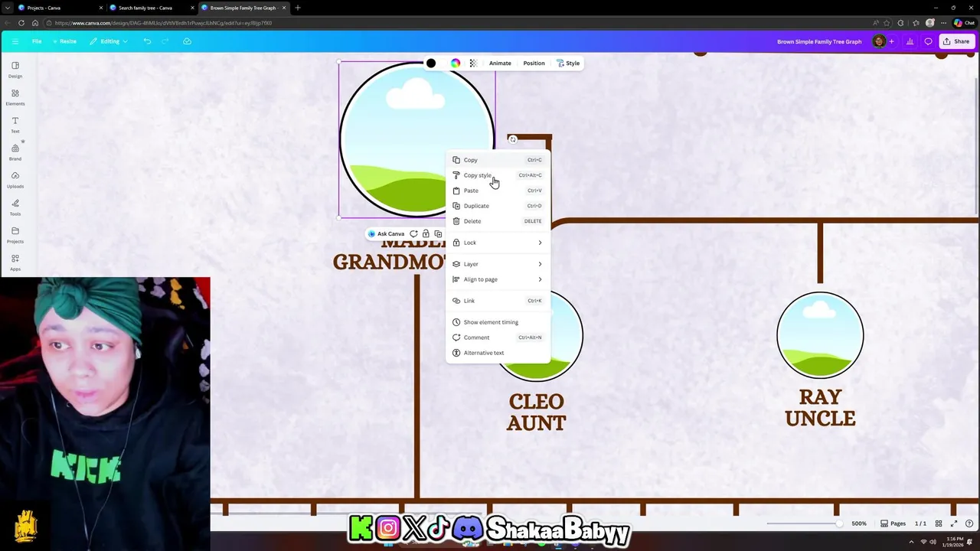Click Animate in the floating toolbar

pos(500,64)
